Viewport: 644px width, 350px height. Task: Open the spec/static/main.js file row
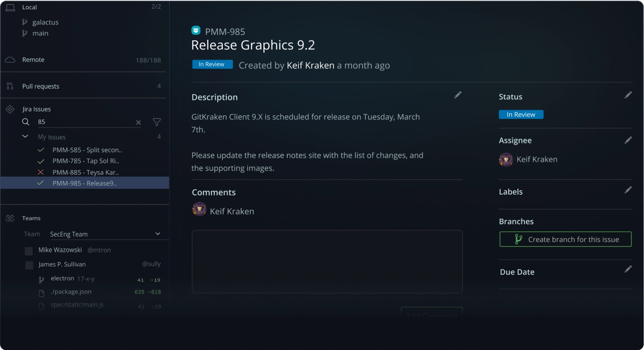[100, 305]
